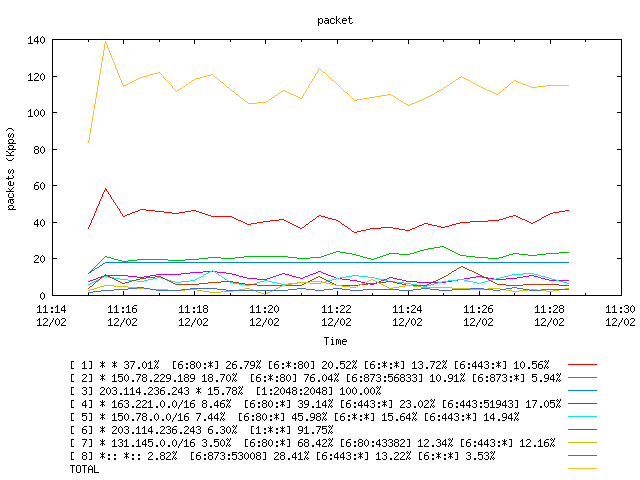640x480 pixels.
Task: Click the orange TOTAL legend line sample
Action: tap(582, 469)
